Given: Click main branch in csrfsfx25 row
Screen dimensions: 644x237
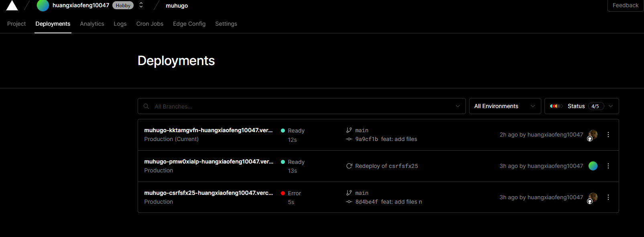Looking at the screenshot, I should pos(362,193).
